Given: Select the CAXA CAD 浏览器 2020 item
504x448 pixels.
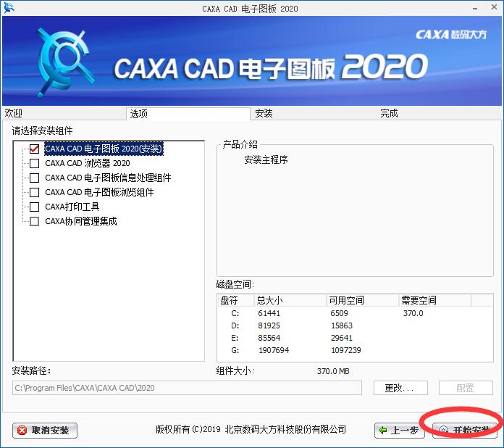Looking at the screenshot, I should pyautogui.click(x=88, y=163).
